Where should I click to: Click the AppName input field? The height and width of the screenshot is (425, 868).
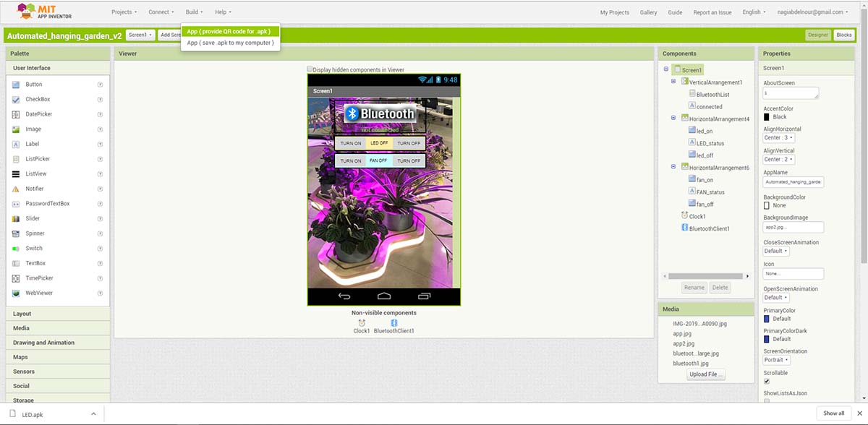pyautogui.click(x=793, y=182)
